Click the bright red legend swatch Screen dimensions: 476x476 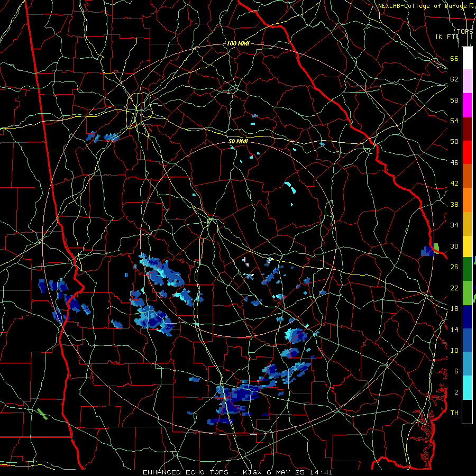click(467, 152)
